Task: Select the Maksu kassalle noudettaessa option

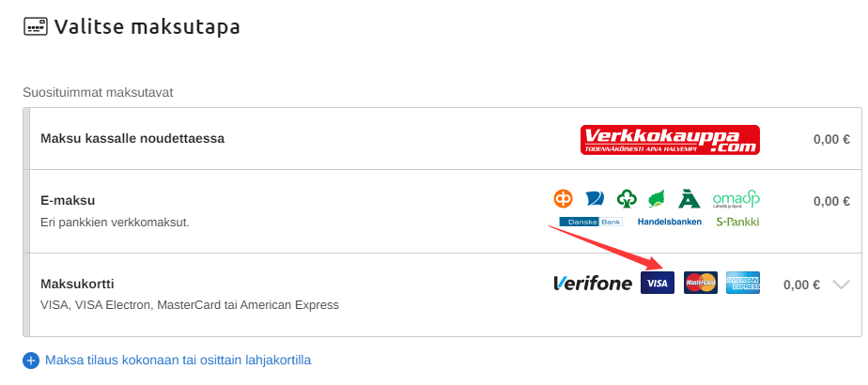Action: click(x=132, y=139)
